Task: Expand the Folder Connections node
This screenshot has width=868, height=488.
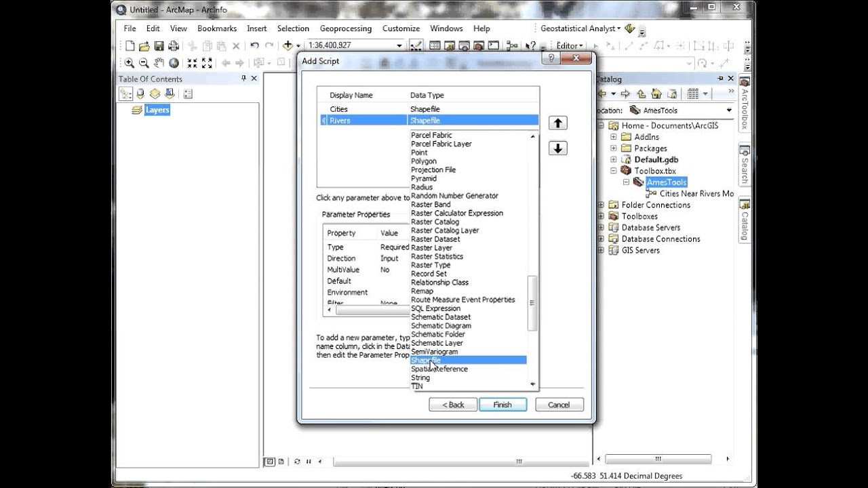Action: click(x=601, y=205)
